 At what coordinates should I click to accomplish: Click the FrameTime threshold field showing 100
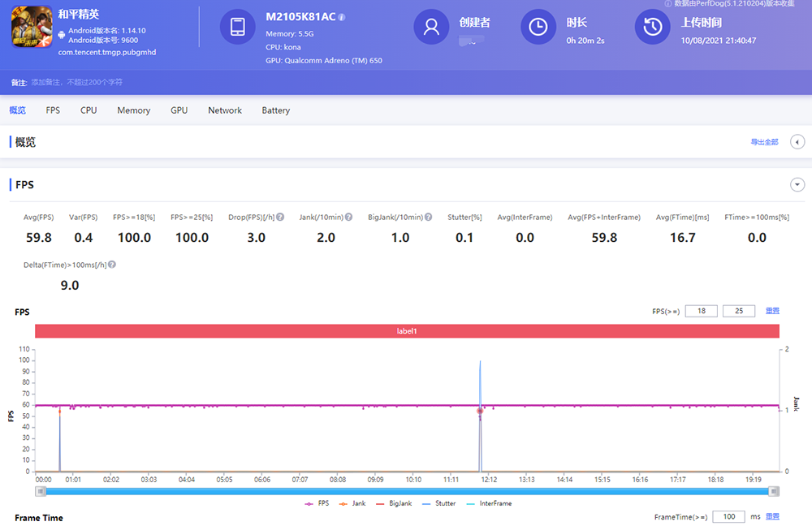pyautogui.click(x=728, y=517)
